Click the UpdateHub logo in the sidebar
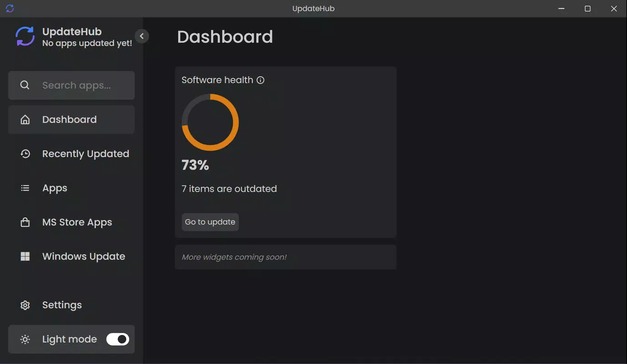The width and height of the screenshot is (627, 364). pyautogui.click(x=25, y=36)
